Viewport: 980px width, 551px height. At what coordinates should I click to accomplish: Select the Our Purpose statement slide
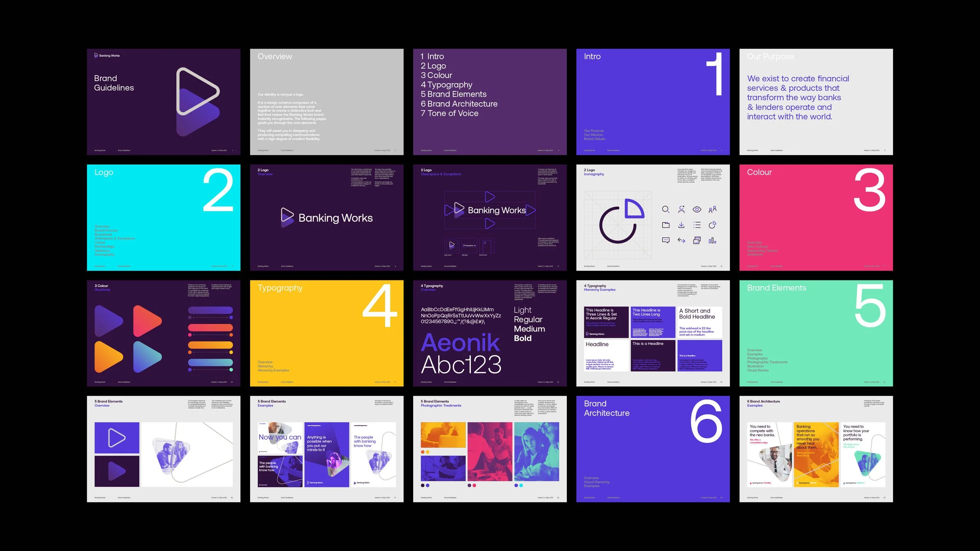[x=816, y=102]
